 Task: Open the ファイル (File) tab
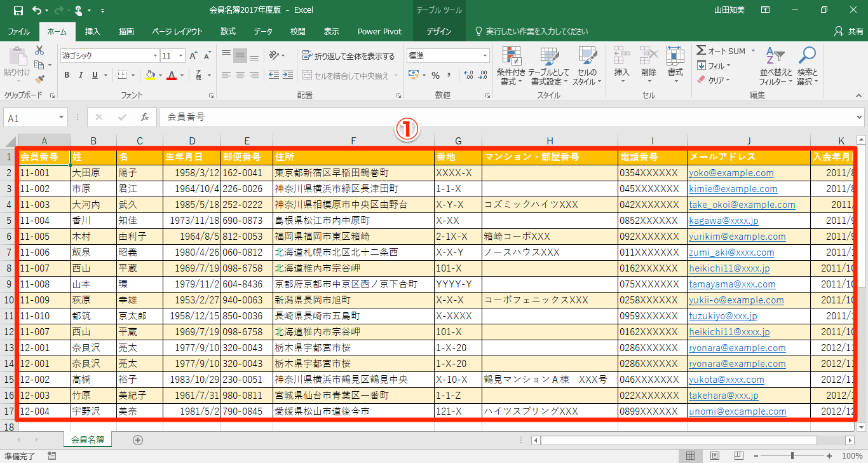pyautogui.click(x=19, y=31)
